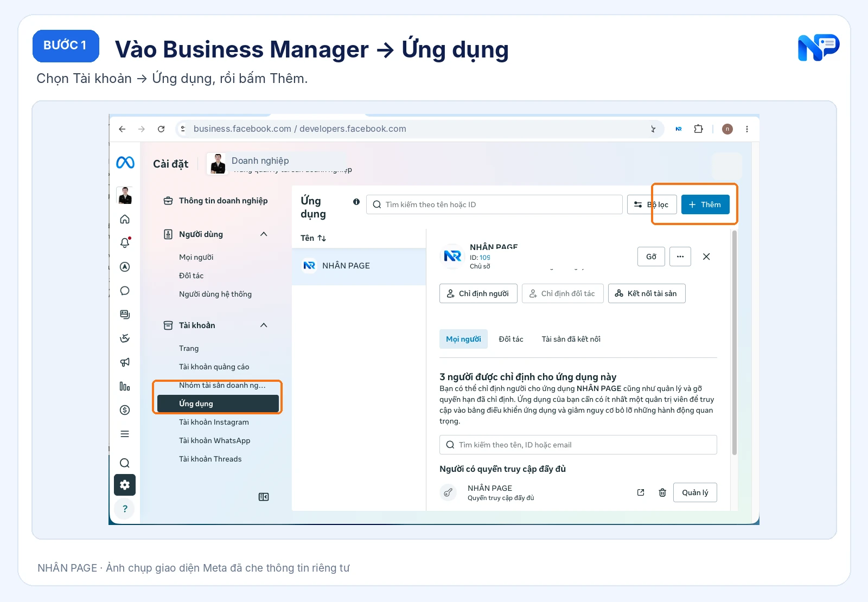Click the Gỡ button

(651, 257)
